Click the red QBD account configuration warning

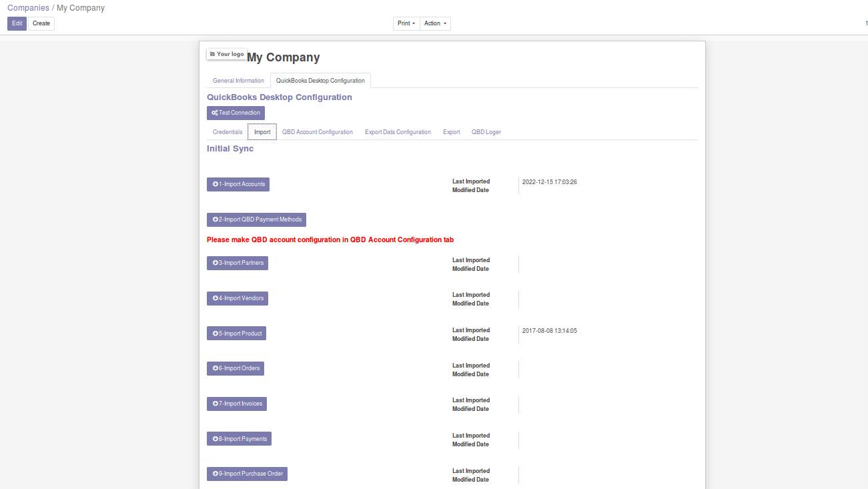coord(330,239)
